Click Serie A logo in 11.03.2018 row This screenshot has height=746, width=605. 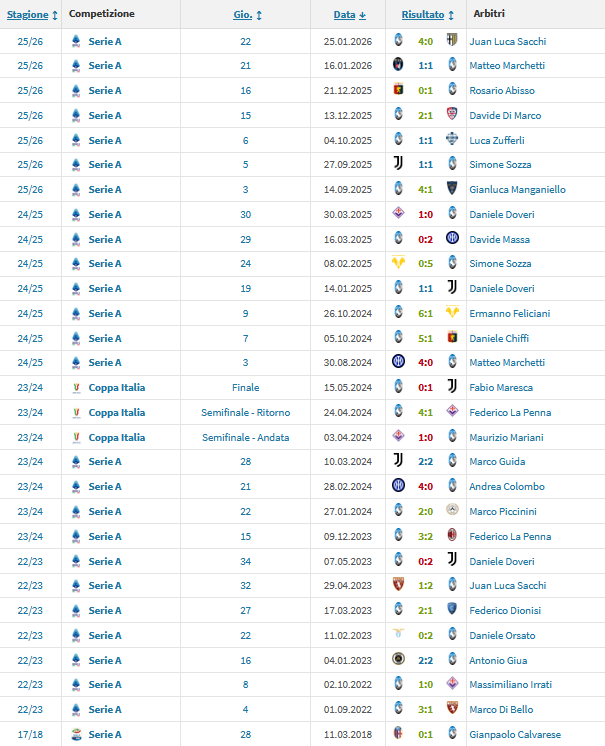click(x=76, y=734)
